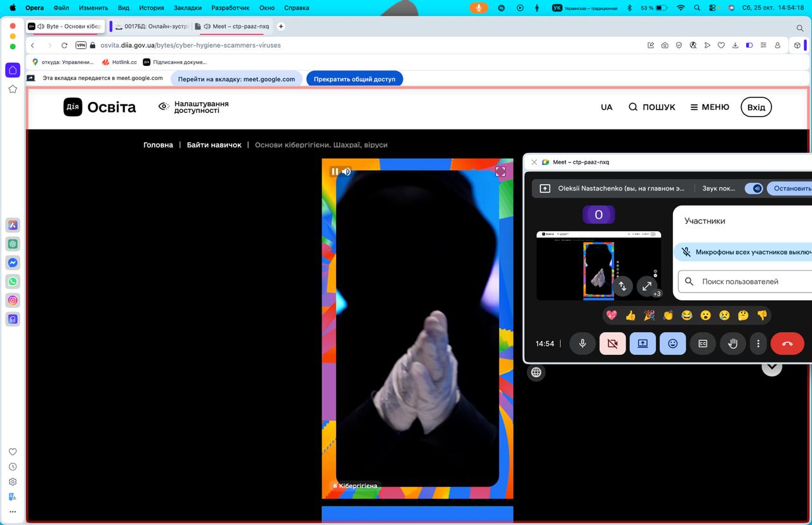812x525 pixels.
Task: Open the emoji reactions button in Meet
Action: pyautogui.click(x=672, y=343)
